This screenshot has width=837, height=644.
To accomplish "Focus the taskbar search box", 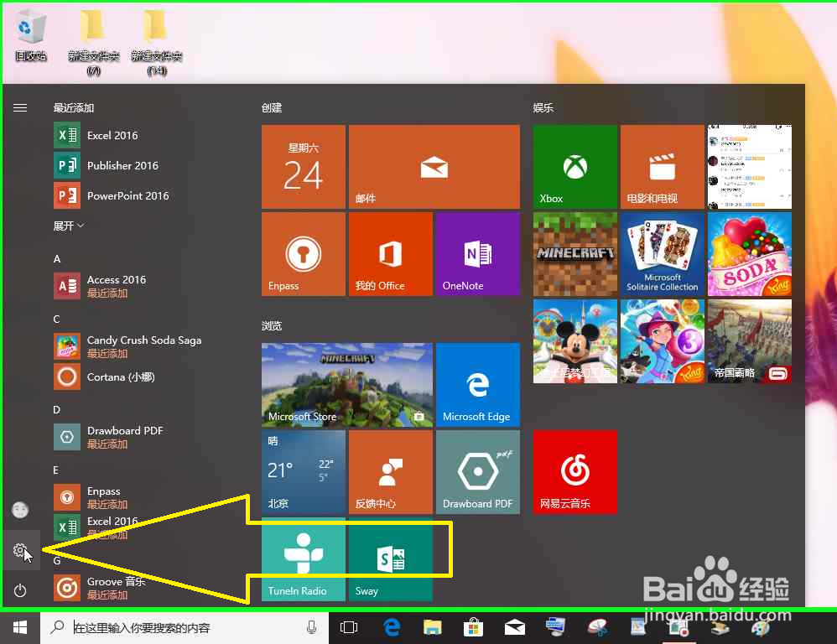I will 185,627.
